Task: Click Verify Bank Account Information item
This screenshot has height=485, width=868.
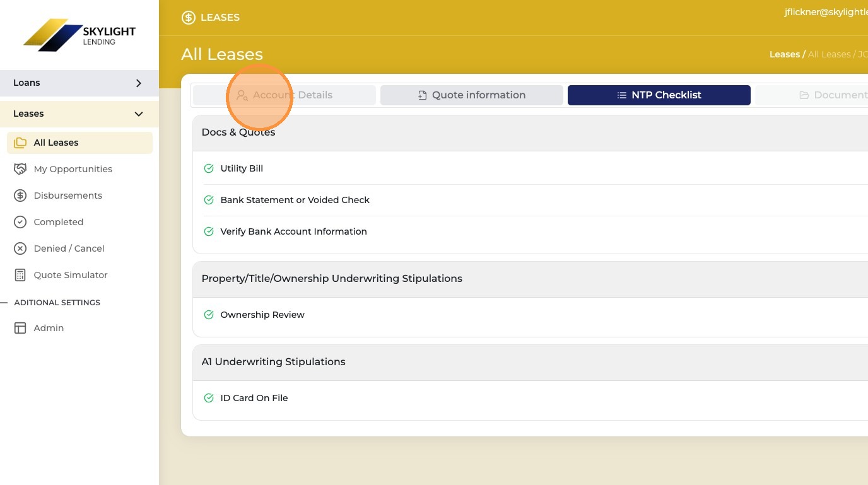Action: tap(293, 231)
